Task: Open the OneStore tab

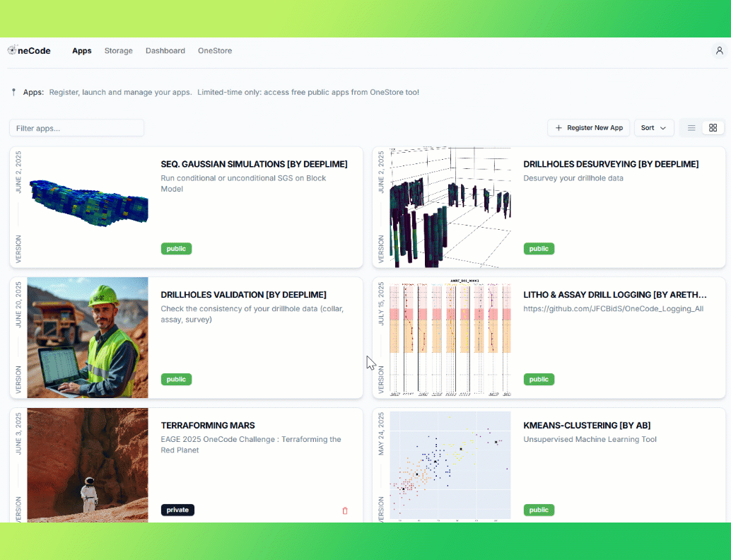Action: [x=215, y=51]
